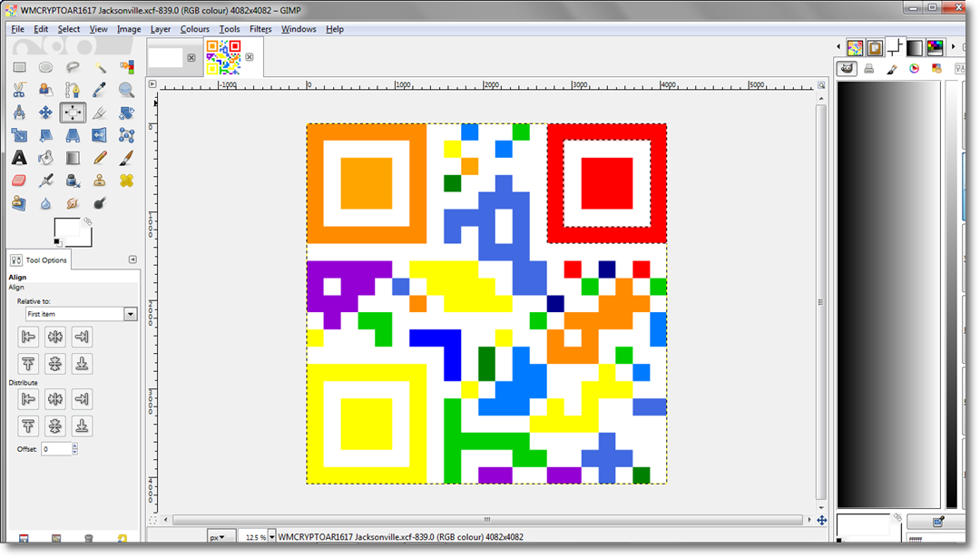The width and height of the screenshot is (980, 558).
Task: Swap foreground and background colours in toolbox
Action: pyautogui.click(x=87, y=221)
